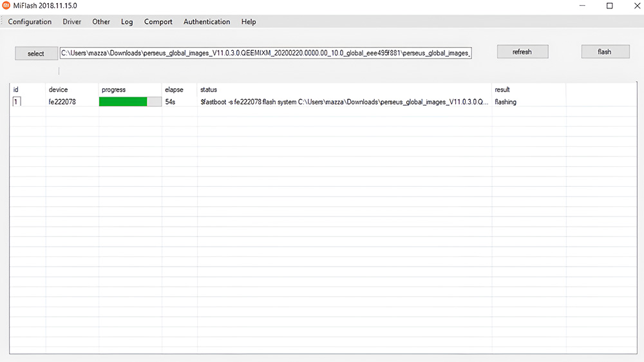Minimize the MiFlash window
This screenshot has width=644, height=362.
582,6
